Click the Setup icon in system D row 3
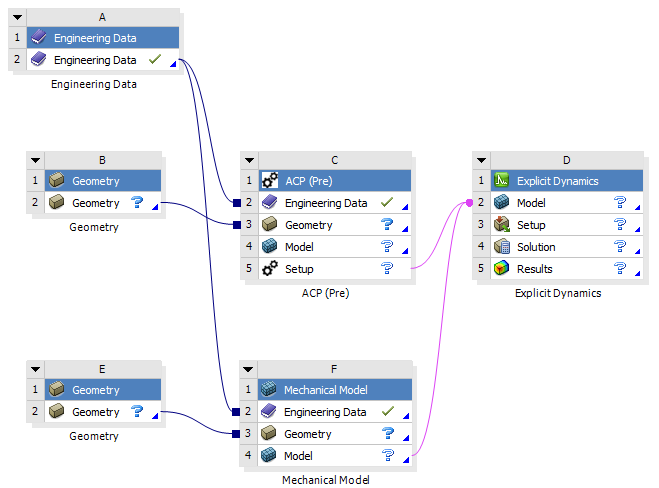The width and height of the screenshot is (659, 488). 501,224
